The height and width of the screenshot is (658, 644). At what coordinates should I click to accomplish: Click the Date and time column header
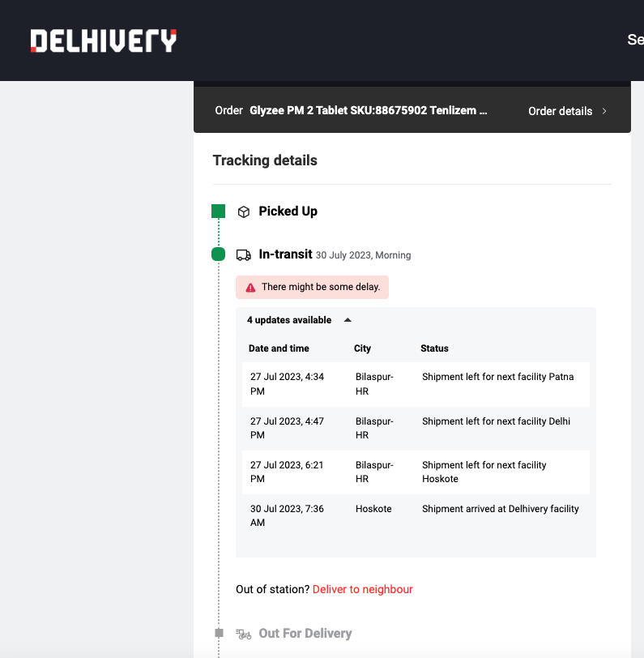(x=279, y=348)
